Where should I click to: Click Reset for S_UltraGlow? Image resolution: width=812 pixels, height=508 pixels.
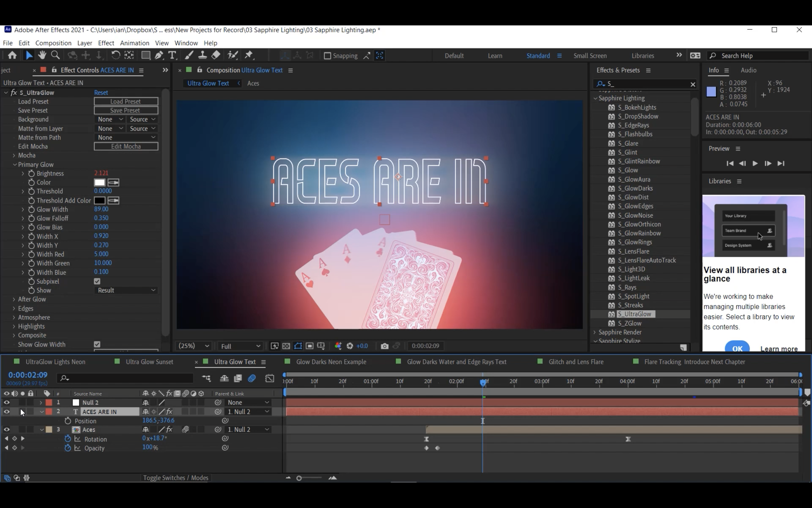click(x=101, y=93)
